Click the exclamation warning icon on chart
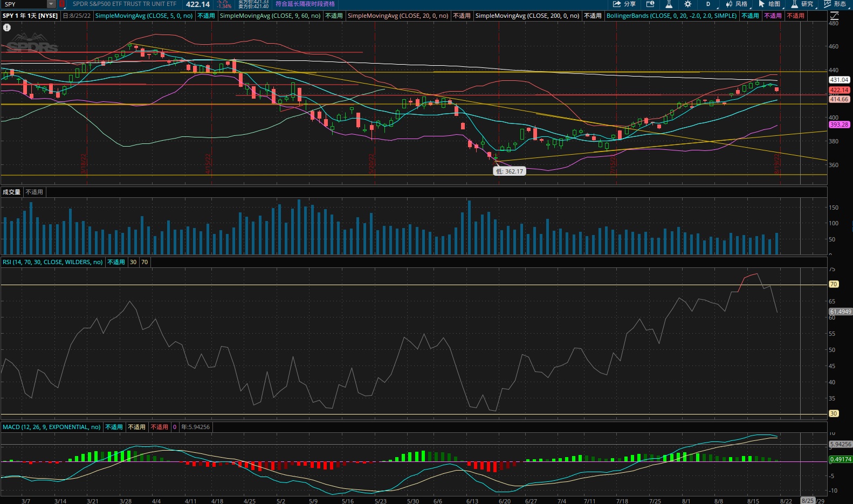Screen dimensions: 853x504 pos(7,27)
